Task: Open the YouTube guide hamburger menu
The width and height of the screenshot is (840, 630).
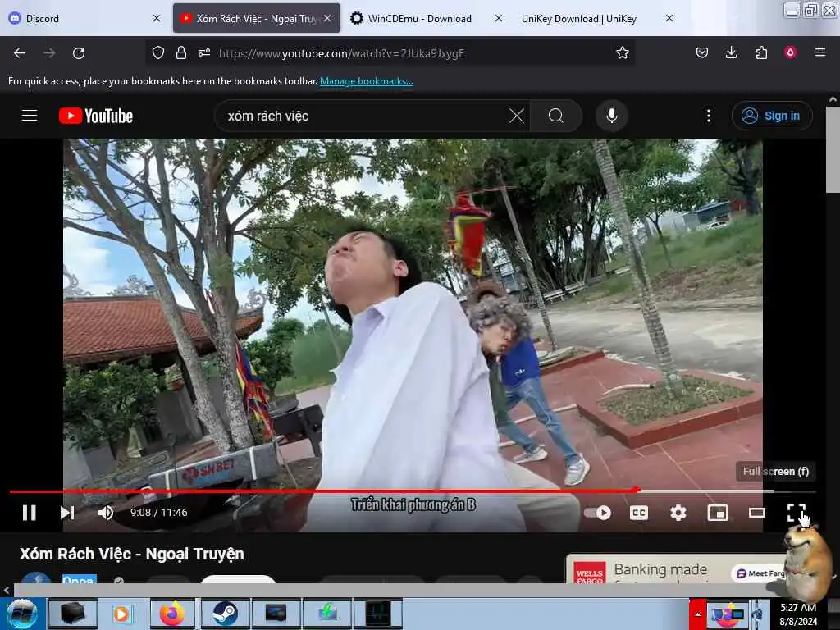Action: click(30, 115)
